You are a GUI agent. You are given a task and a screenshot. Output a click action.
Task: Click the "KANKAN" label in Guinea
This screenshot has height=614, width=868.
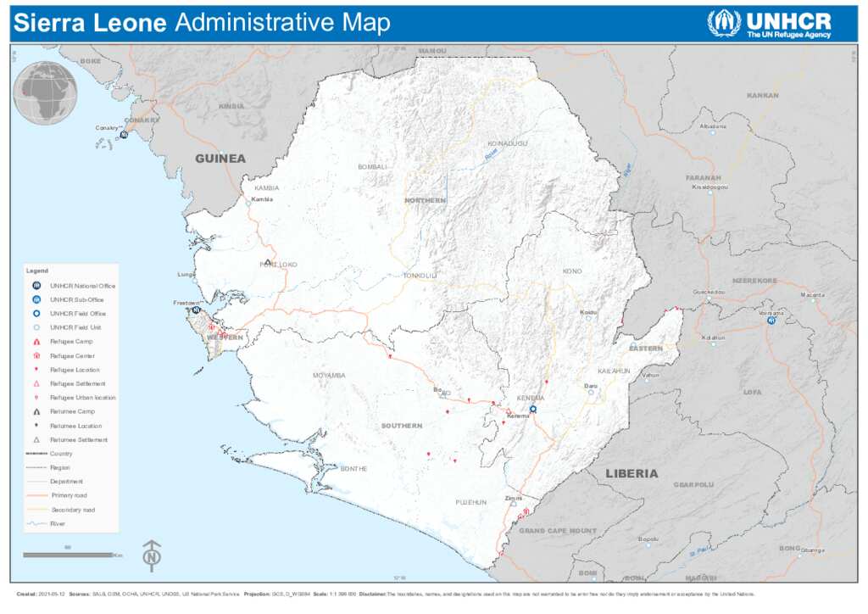pos(763,96)
